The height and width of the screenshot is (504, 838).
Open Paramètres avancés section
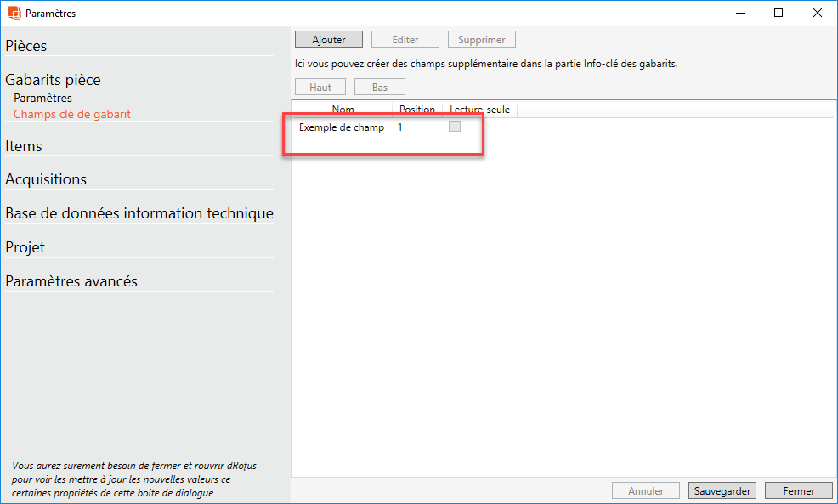71,281
